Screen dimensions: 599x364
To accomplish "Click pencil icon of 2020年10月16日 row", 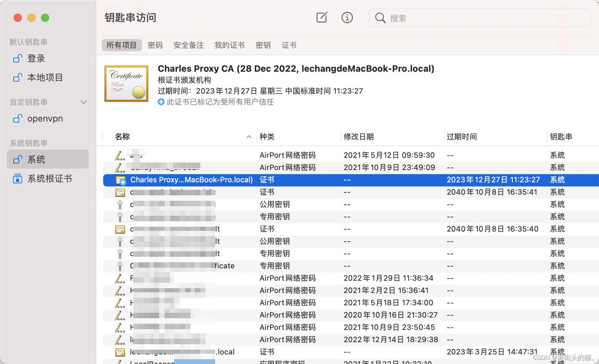I will click(120, 315).
